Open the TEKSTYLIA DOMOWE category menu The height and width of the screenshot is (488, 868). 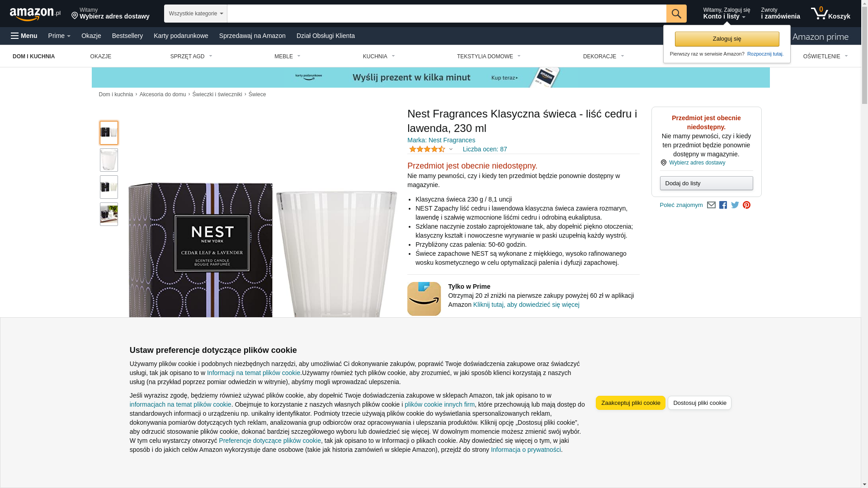click(489, 56)
